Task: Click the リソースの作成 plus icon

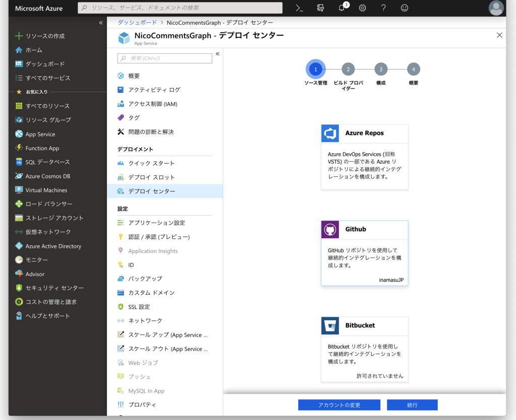Action: pyautogui.click(x=19, y=36)
